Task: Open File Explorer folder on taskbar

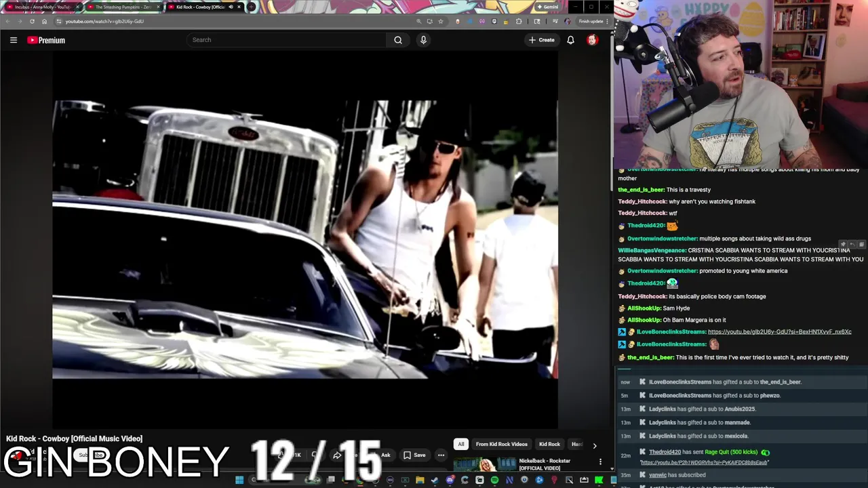Action: (420, 481)
